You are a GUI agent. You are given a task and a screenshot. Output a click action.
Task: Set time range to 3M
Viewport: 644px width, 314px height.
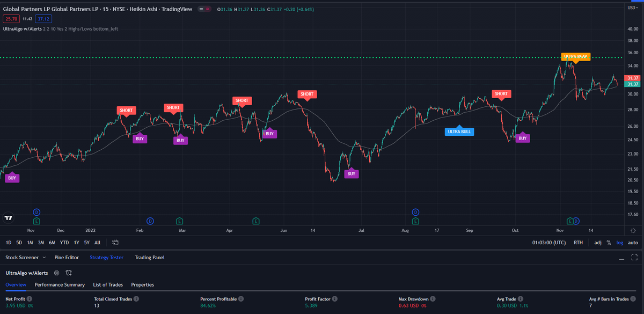[x=41, y=243]
